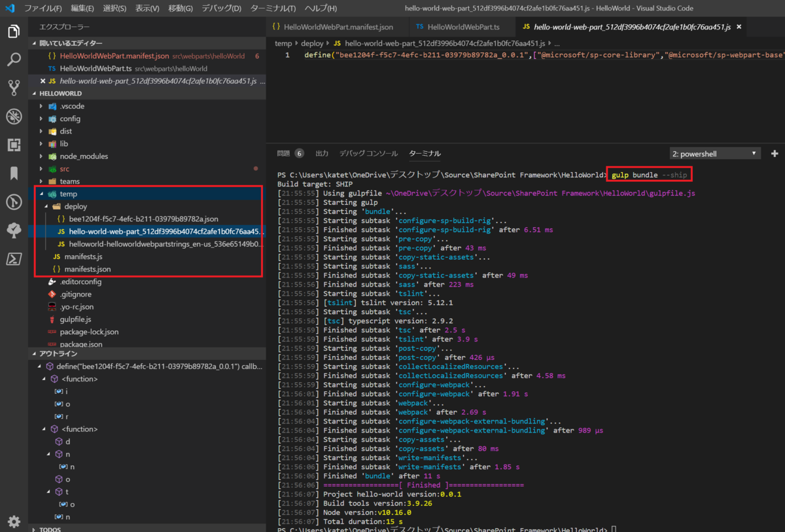Open manifests.json in the explorer
The width and height of the screenshot is (785, 532).
147,269
